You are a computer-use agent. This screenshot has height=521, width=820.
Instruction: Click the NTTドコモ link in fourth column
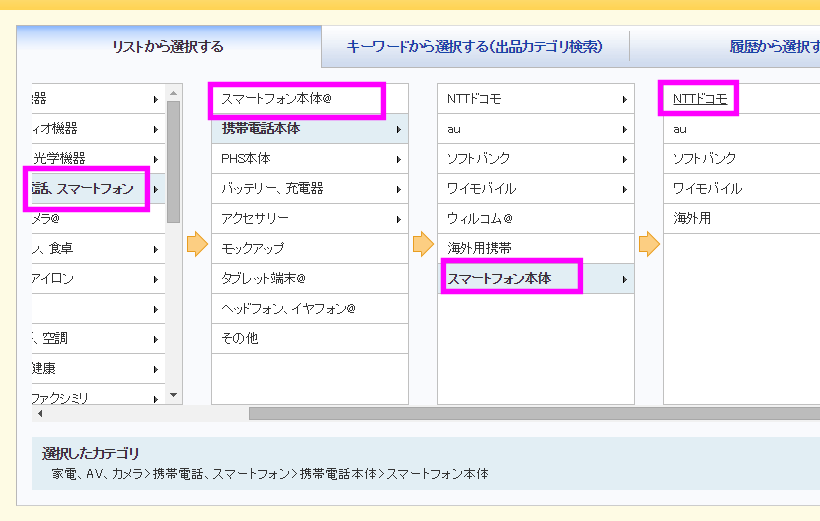700,99
